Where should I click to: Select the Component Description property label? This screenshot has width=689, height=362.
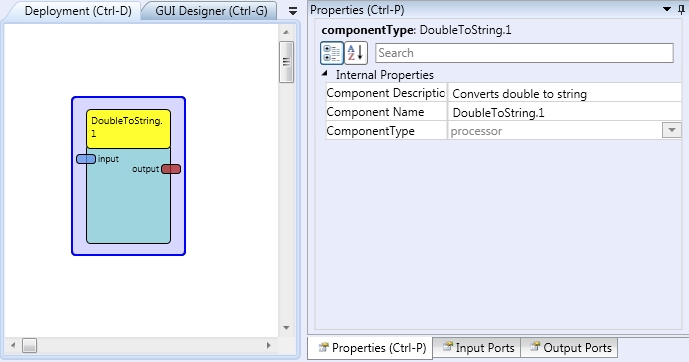pyautogui.click(x=386, y=93)
